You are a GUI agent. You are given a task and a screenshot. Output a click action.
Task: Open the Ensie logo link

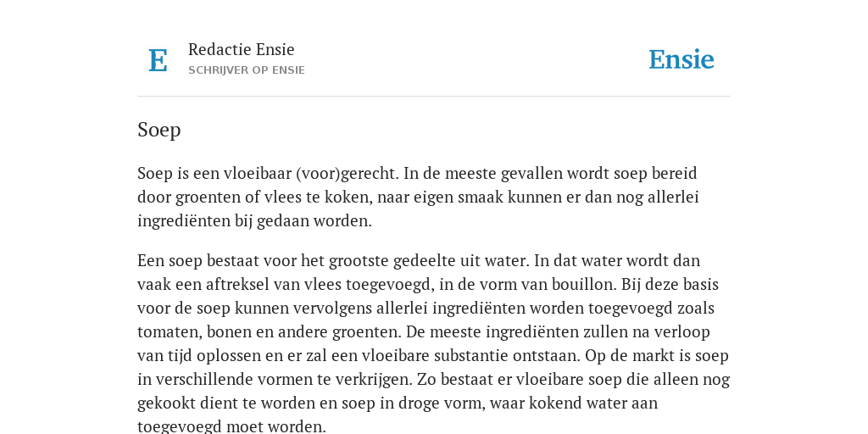pyautogui.click(x=681, y=60)
